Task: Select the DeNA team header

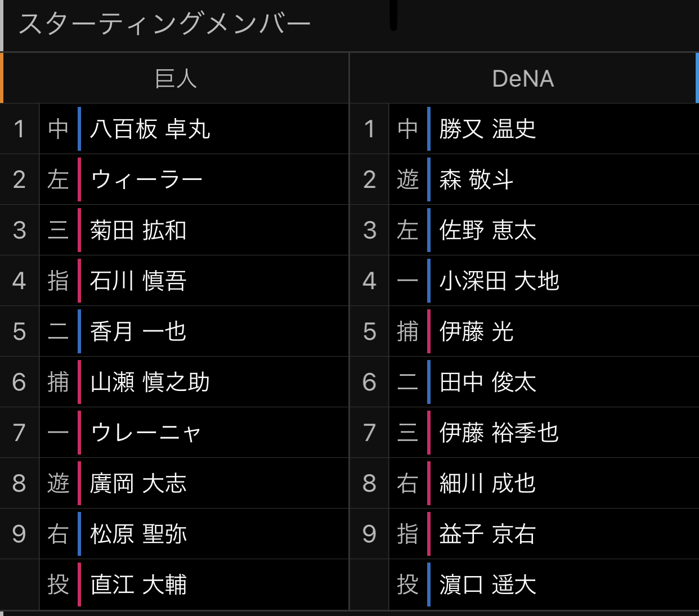Action: pos(523,78)
